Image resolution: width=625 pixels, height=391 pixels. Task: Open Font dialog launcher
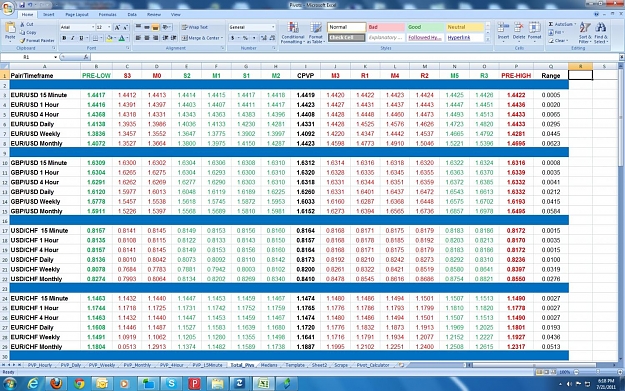click(x=128, y=48)
